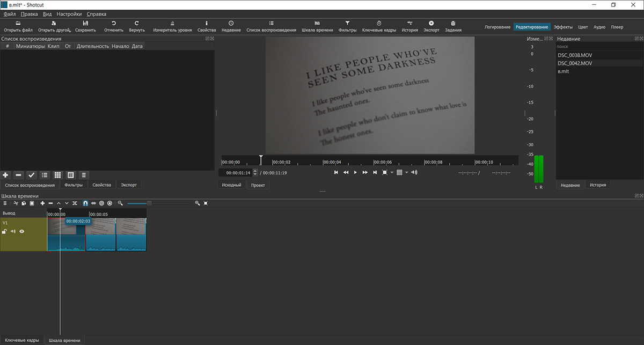Select the Эффекты layout

563,27
